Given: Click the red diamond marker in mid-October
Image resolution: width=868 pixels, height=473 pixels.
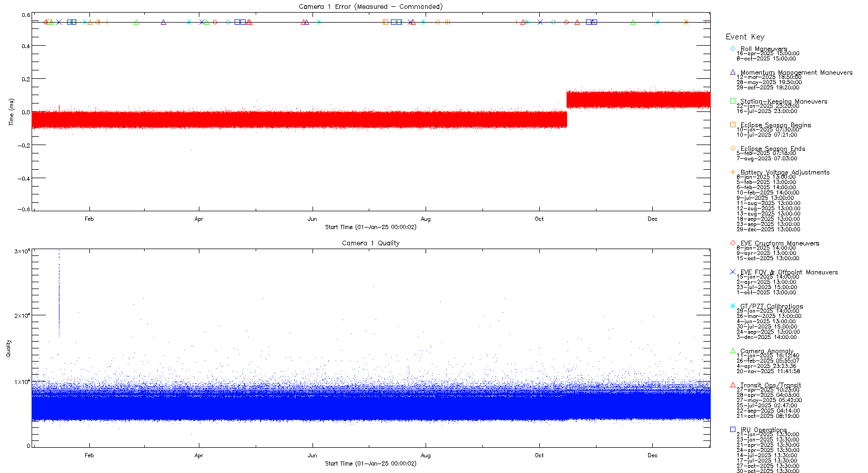Looking at the screenshot, I should (x=567, y=22).
